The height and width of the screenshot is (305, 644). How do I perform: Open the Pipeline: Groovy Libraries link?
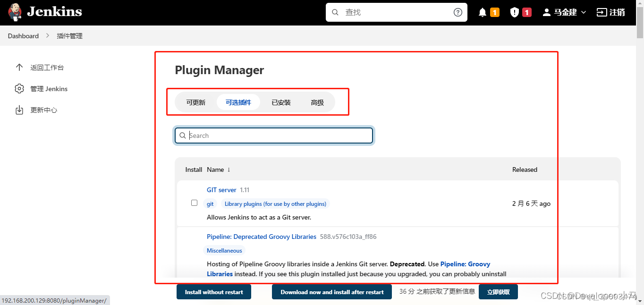click(x=465, y=264)
